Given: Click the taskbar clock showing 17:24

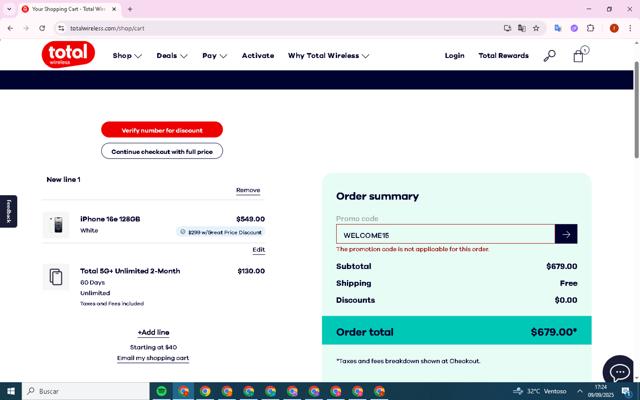Looking at the screenshot, I should click(601, 391).
